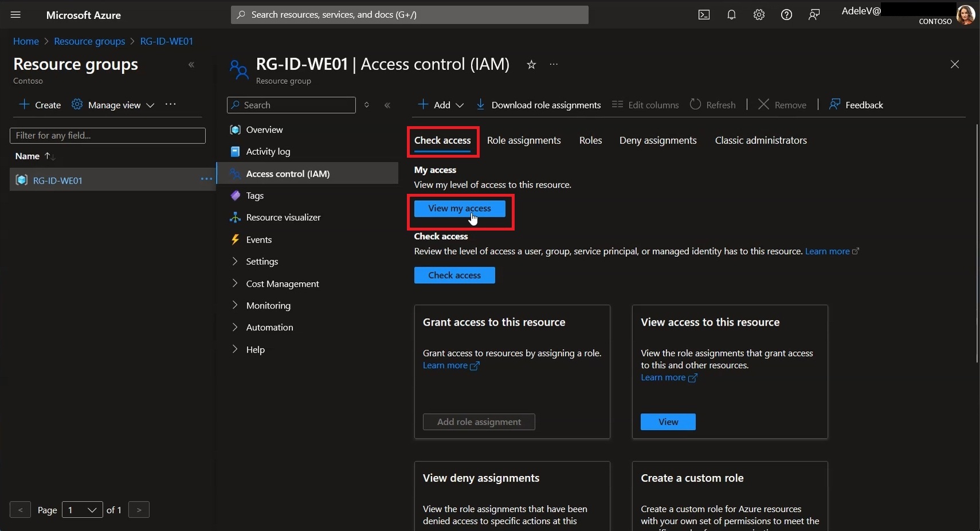The width and height of the screenshot is (980, 531).
Task: Open Resource visualizer in the menu
Action: coord(283,217)
